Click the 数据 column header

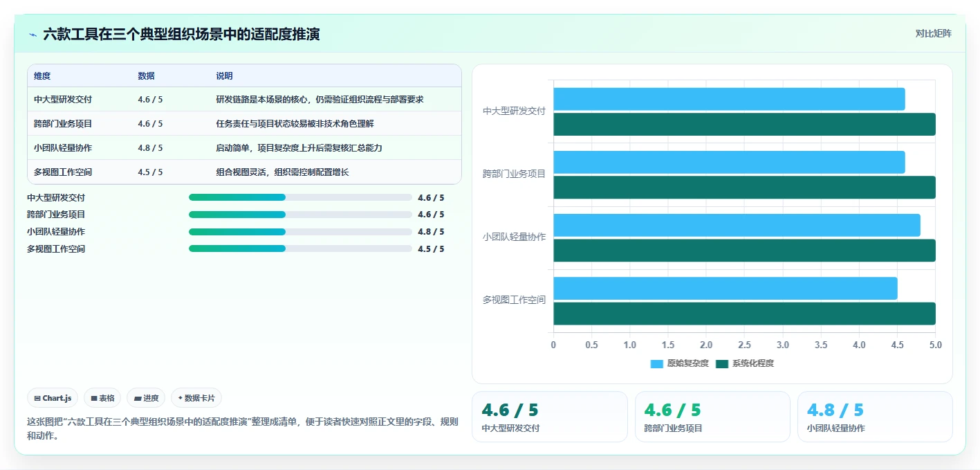146,76
